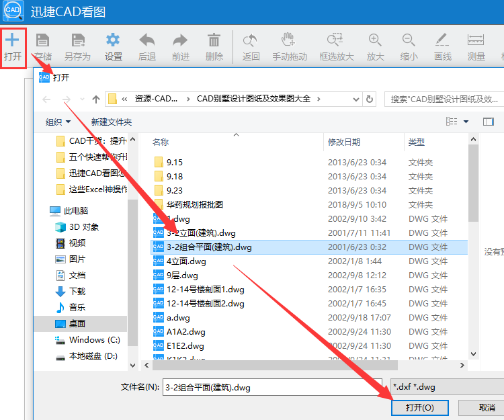Viewport: 504px width, 420px height.
Task: Select the 手动拖动 hand pan tool
Action: click(x=288, y=40)
